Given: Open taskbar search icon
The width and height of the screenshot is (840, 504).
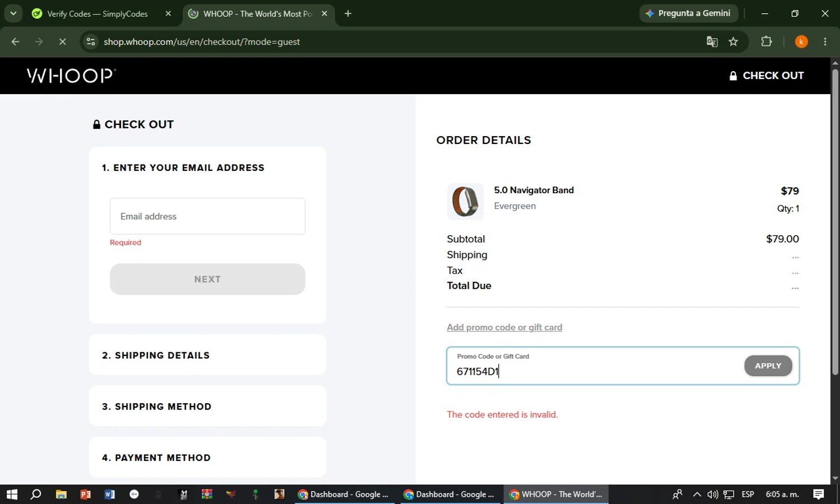Looking at the screenshot, I should (x=36, y=494).
